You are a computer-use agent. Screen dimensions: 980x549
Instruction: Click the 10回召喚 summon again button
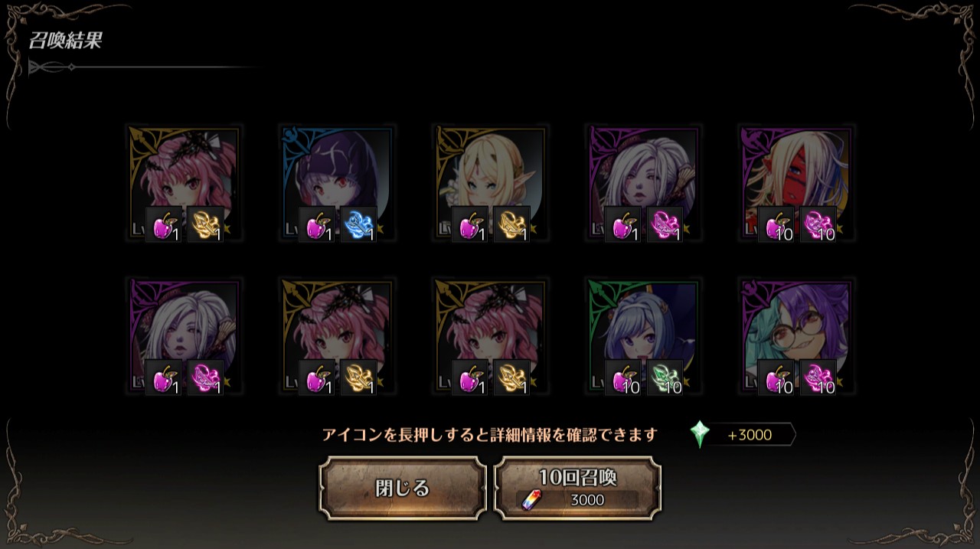[x=577, y=489]
